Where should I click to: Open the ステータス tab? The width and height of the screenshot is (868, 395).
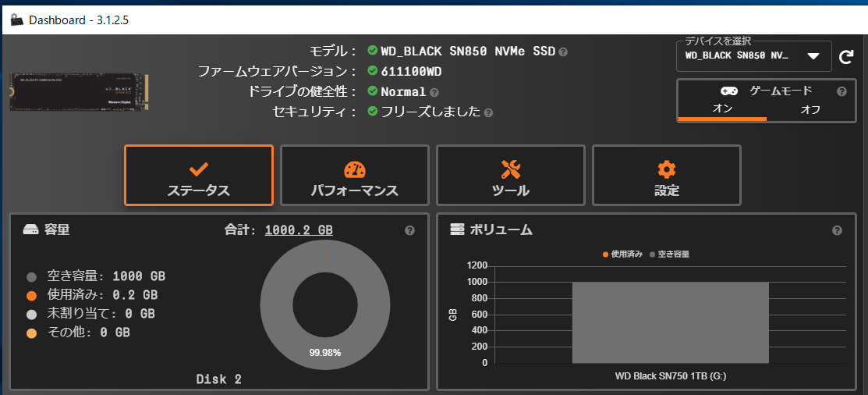199,176
